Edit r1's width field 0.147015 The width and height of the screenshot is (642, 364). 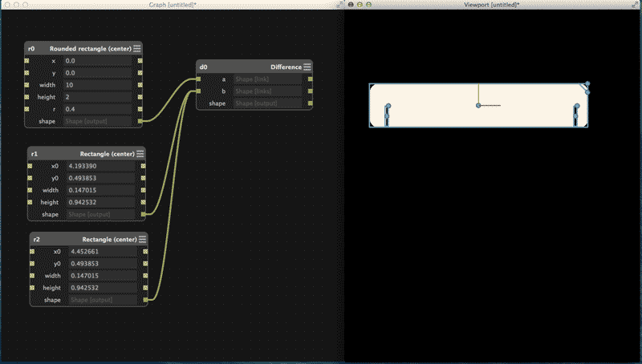101,190
